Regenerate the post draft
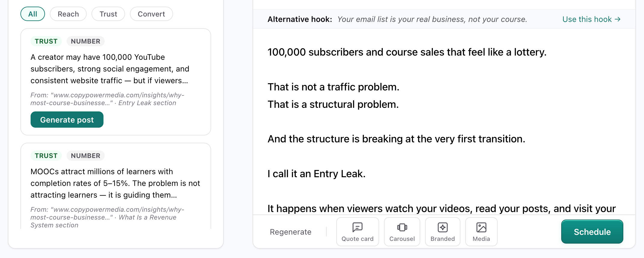The height and width of the screenshot is (258, 644). tap(290, 232)
